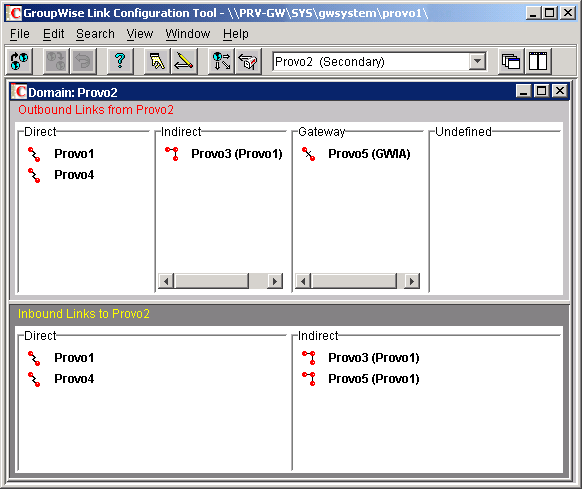582x489 pixels.
Task: Click Indirect list scrollbar right arrow
Action: click(275, 281)
